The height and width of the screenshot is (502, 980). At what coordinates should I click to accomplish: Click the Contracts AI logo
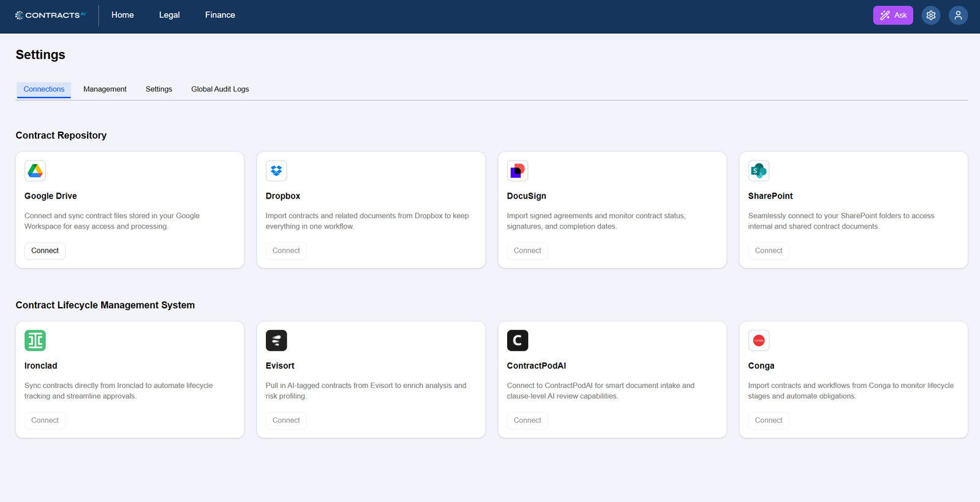[50, 15]
